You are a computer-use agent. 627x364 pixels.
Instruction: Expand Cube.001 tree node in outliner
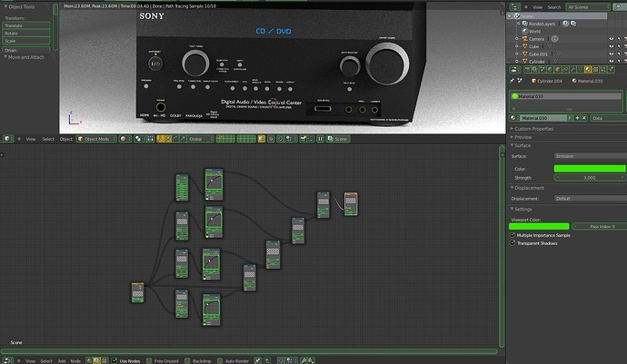coord(517,54)
